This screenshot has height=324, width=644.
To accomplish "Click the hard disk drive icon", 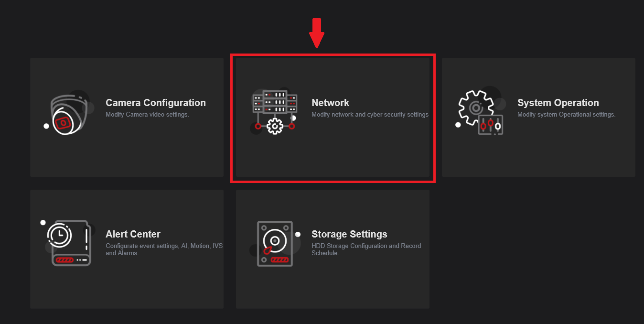I will pos(275,244).
